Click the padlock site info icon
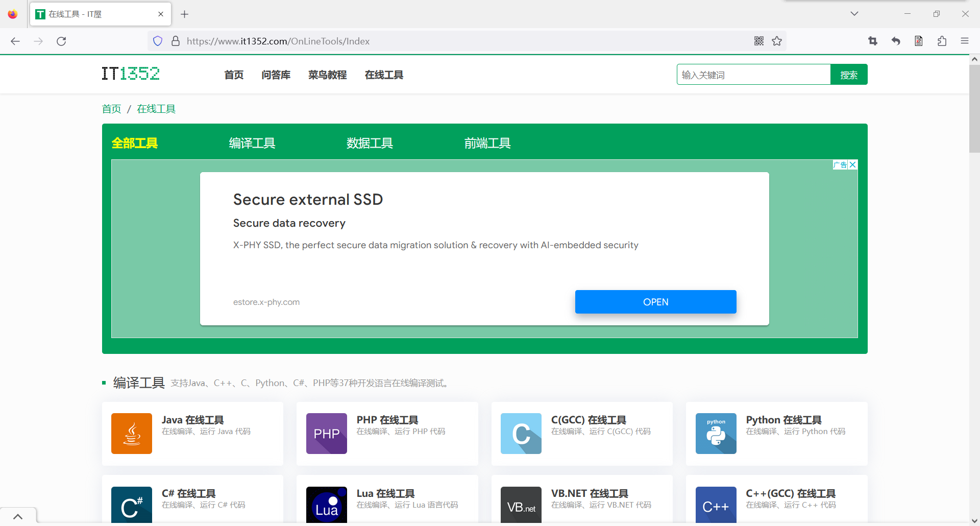The height and width of the screenshot is (526, 980). click(x=176, y=41)
